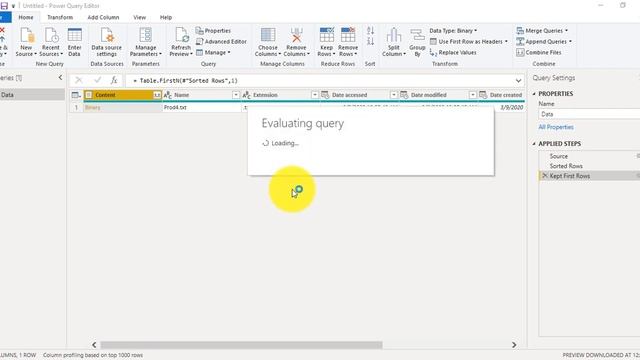Open the Add Column tab

[x=103, y=18]
